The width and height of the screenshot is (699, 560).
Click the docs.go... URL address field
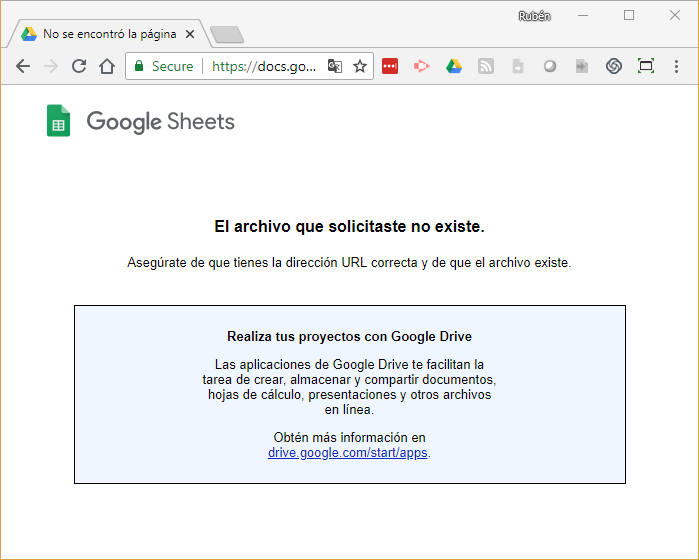pyautogui.click(x=264, y=66)
